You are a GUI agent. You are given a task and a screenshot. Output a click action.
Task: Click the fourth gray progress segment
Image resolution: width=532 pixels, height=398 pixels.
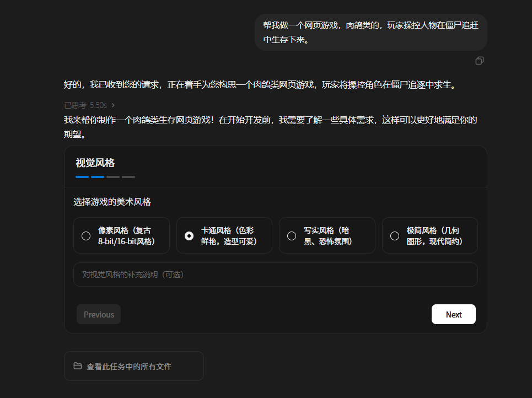128,177
